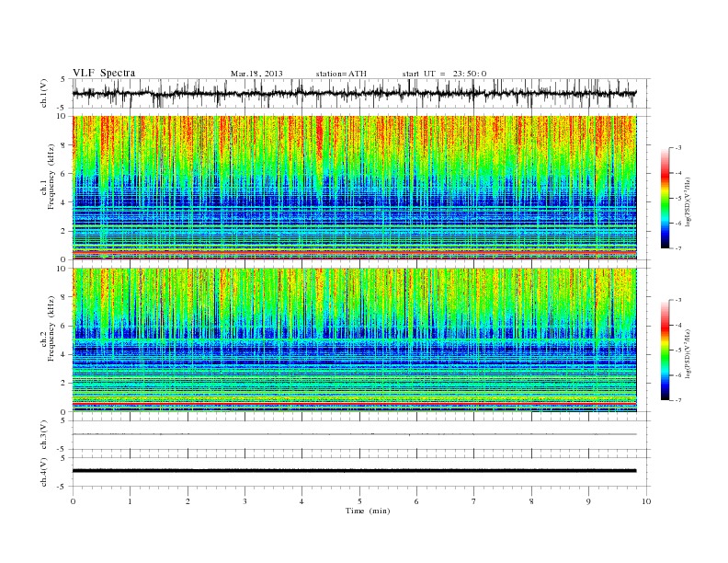Click the ch.2 spectrogram color scale bar
728x563 pixels.
pos(665,350)
